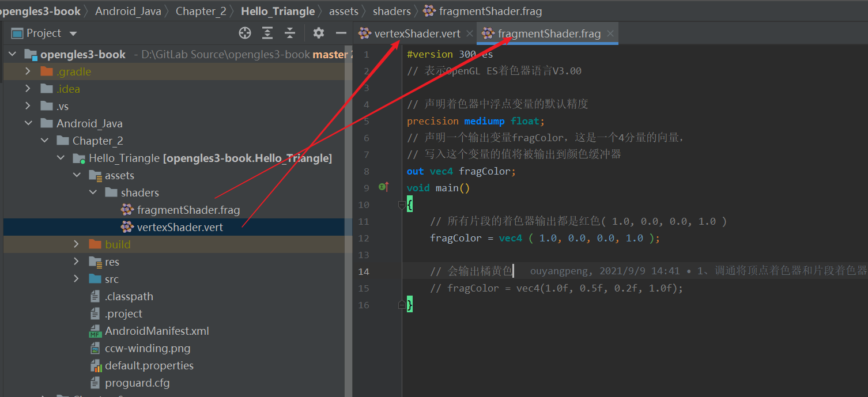Click the 'void main()' code line
The height and width of the screenshot is (397, 868).
point(438,188)
